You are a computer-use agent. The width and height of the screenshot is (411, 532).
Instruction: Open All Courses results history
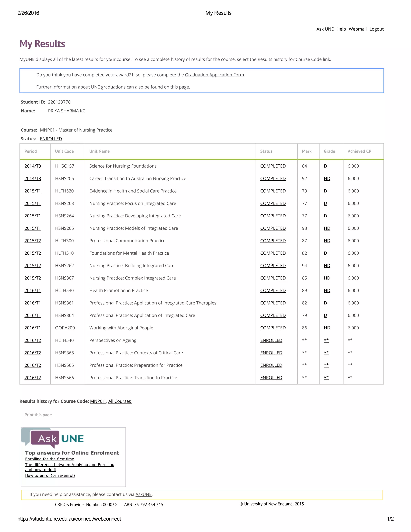tap(120, 401)
